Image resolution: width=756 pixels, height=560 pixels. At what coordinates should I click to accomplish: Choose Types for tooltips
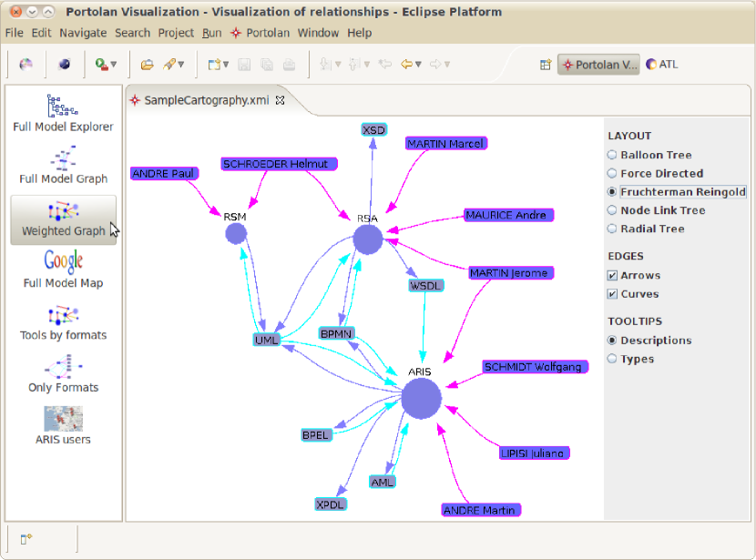613,359
